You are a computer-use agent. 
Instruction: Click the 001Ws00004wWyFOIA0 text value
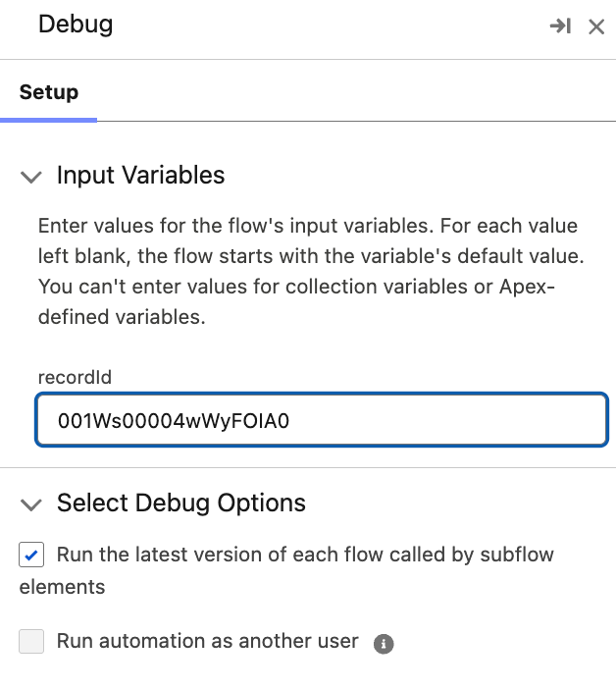(x=174, y=421)
